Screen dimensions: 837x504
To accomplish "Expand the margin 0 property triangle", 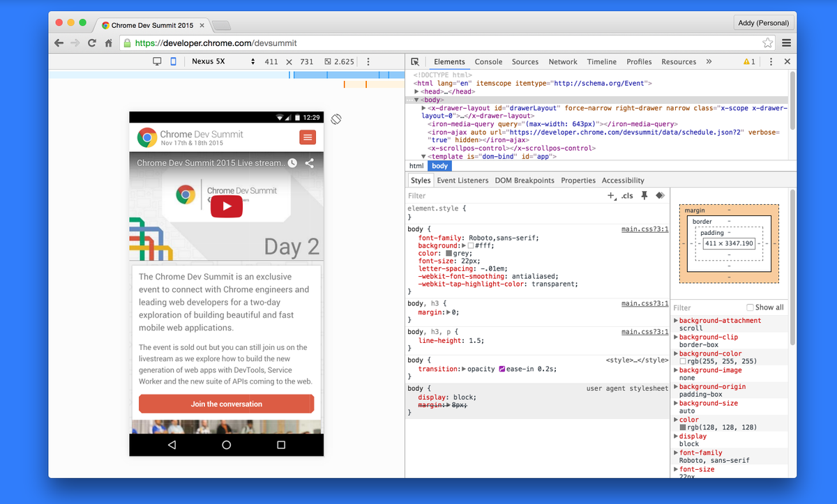I will [448, 313].
